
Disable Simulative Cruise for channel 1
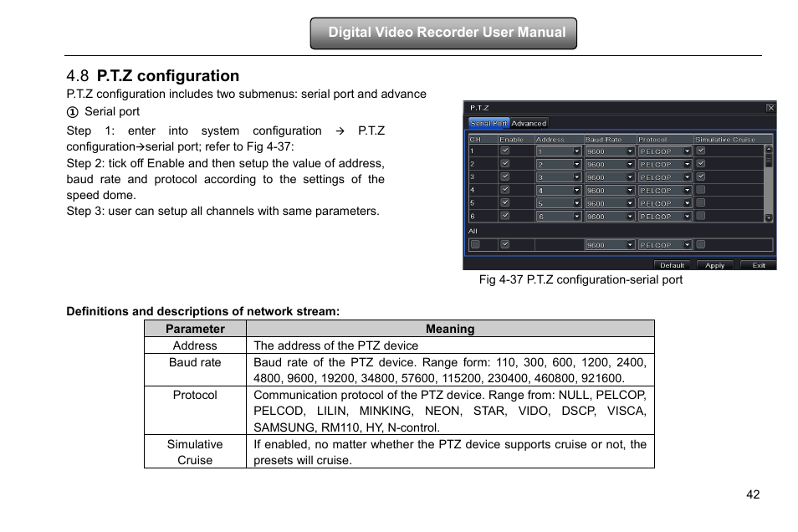coord(701,151)
